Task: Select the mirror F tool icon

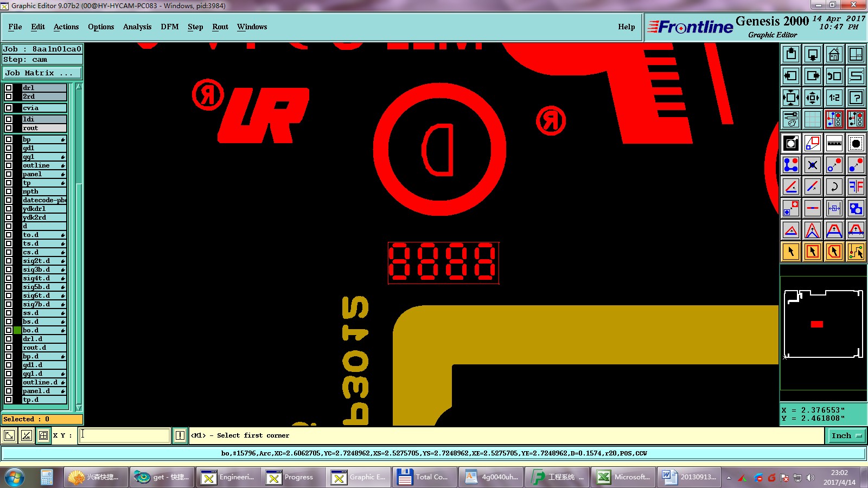Action: click(x=856, y=187)
